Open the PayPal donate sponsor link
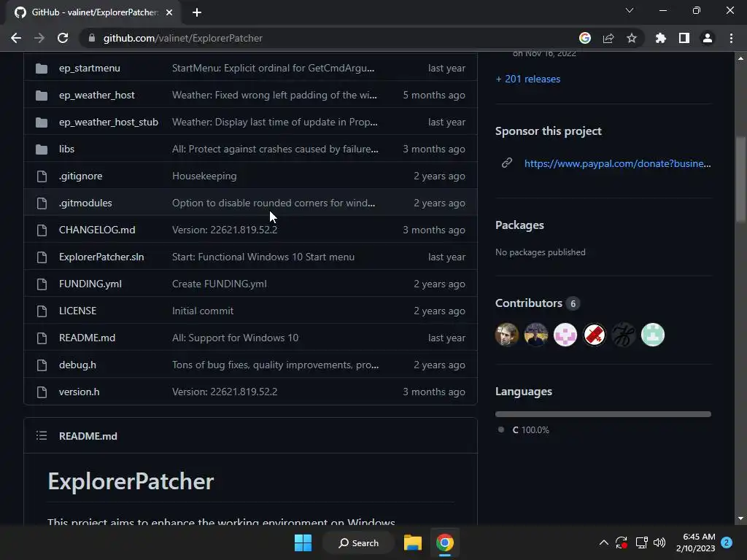The height and width of the screenshot is (560, 747). [617, 163]
